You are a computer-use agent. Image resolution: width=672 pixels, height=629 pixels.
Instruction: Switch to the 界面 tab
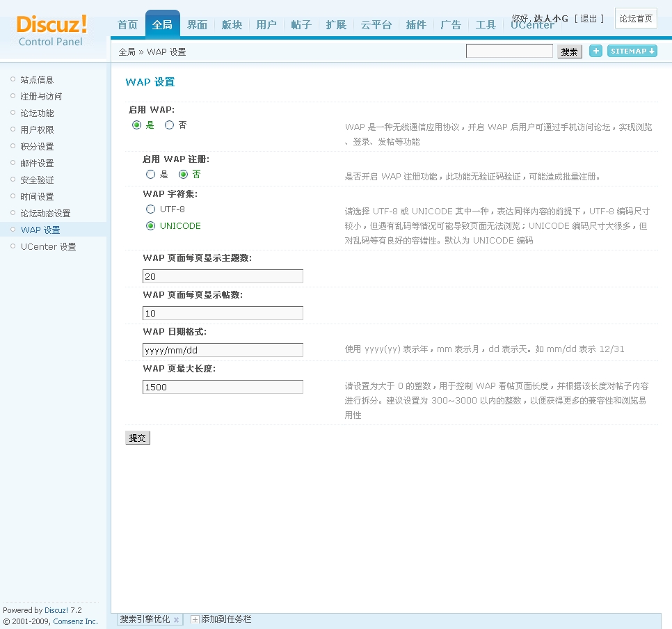point(197,25)
